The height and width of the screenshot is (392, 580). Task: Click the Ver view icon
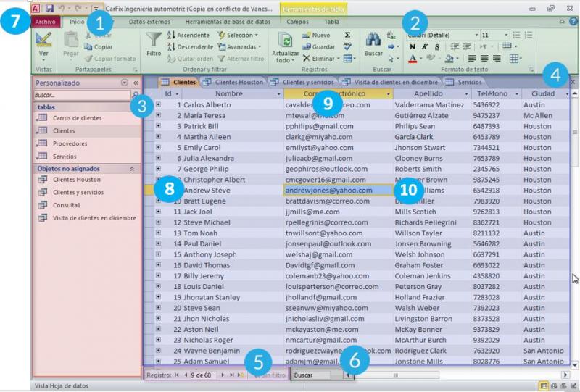(43, 40)
